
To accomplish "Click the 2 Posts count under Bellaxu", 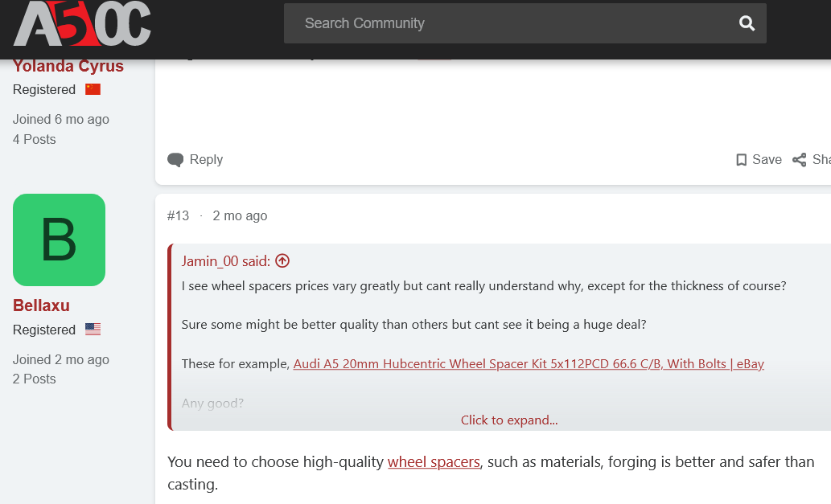I will pyautogui.click(x=35, y=379).
